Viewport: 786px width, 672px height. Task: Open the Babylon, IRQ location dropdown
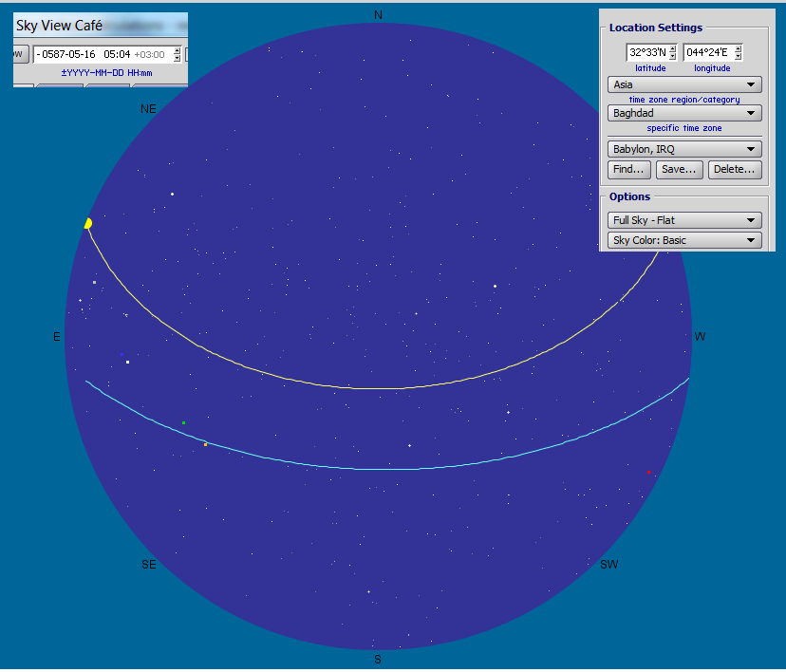click(684, 149)
